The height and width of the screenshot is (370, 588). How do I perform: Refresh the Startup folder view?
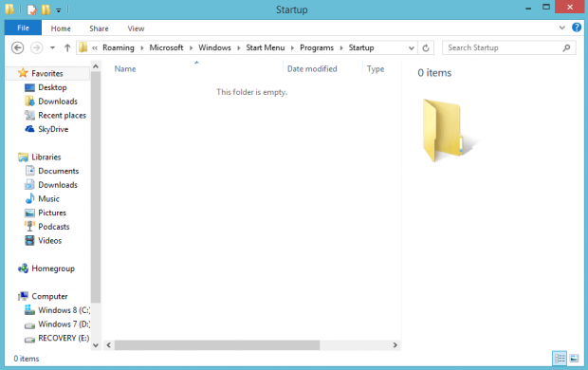[426, 48]
